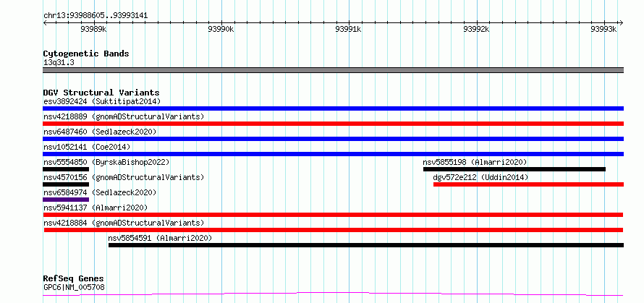644x303 pixels.
Task: Open nsv4570156 (gnomADStructuralVariants) label
Action: [x=124, y=177]
